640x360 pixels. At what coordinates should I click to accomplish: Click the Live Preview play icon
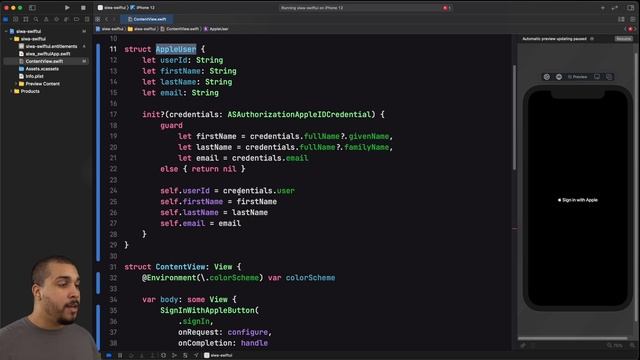coord(547,77)
